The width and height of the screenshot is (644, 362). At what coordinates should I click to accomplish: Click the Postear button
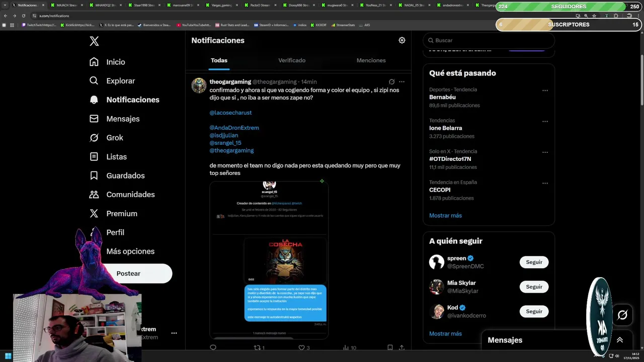(129, 274)
